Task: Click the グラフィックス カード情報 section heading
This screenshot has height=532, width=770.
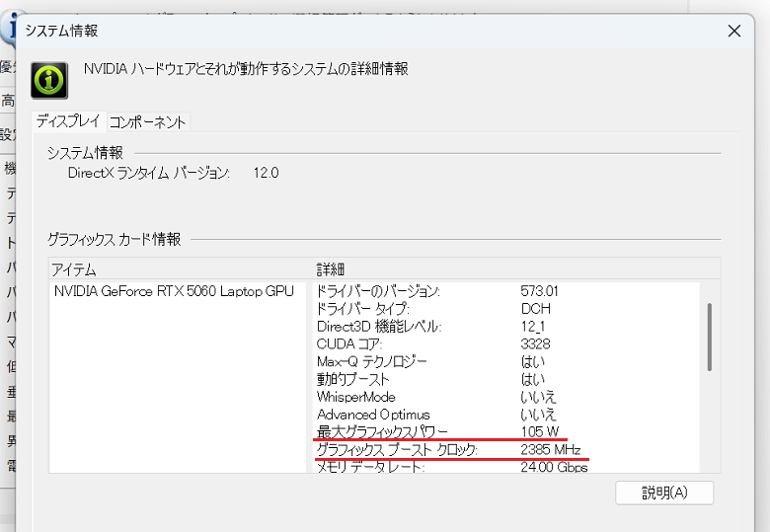Action: (x=114, y=240)
